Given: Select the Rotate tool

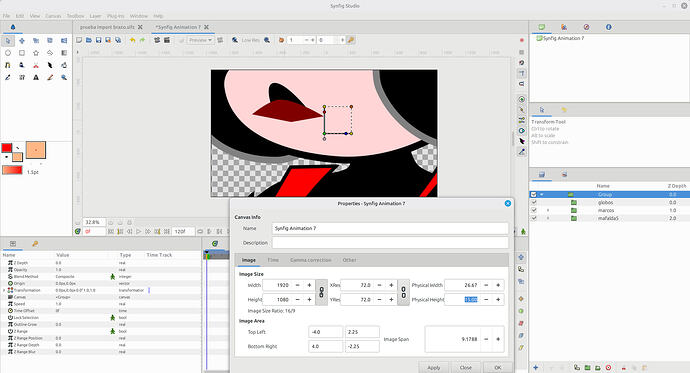Looking at the screenshot, I should pyautogui.click(x=50, y=40).
